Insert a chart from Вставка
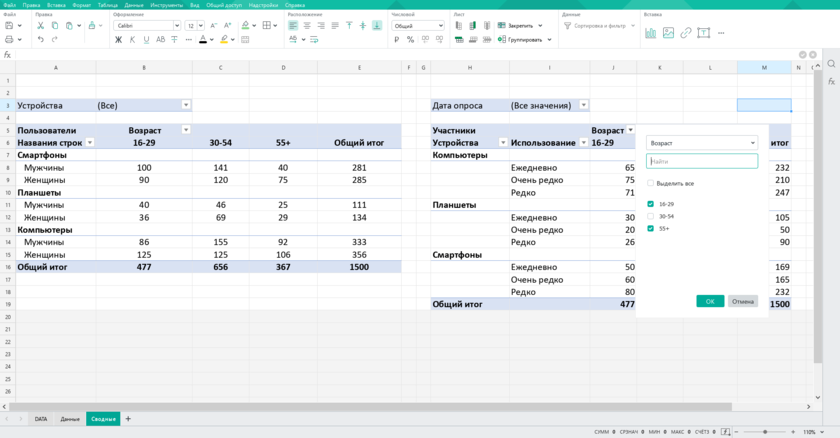Viewport: 840px width, 438px height. pos(651,33)
